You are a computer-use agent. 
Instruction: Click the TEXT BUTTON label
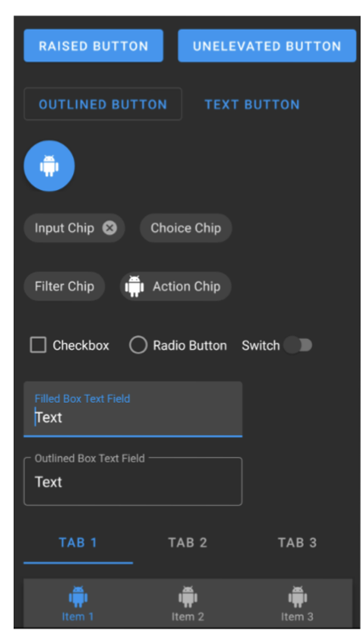point(252,105)
